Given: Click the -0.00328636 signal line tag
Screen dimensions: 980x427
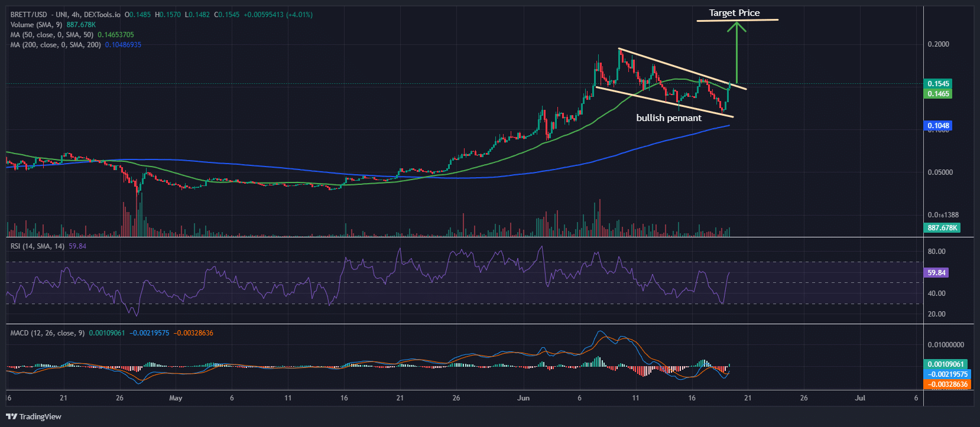Looking at the screenshot, I should click(947, 384).
